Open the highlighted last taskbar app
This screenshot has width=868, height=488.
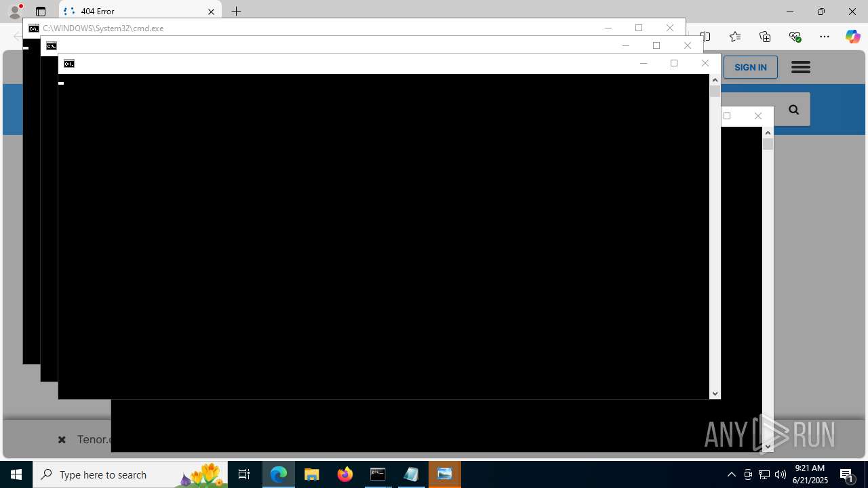coord(445,474)
